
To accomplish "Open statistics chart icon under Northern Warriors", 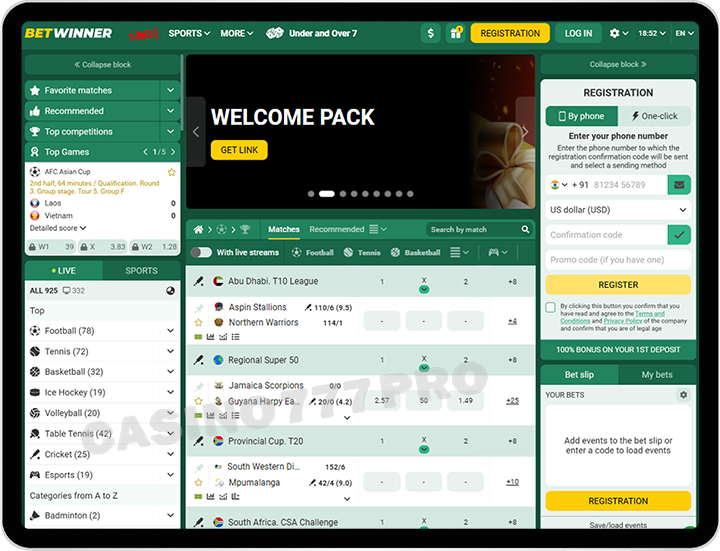I will pos(210,337).
